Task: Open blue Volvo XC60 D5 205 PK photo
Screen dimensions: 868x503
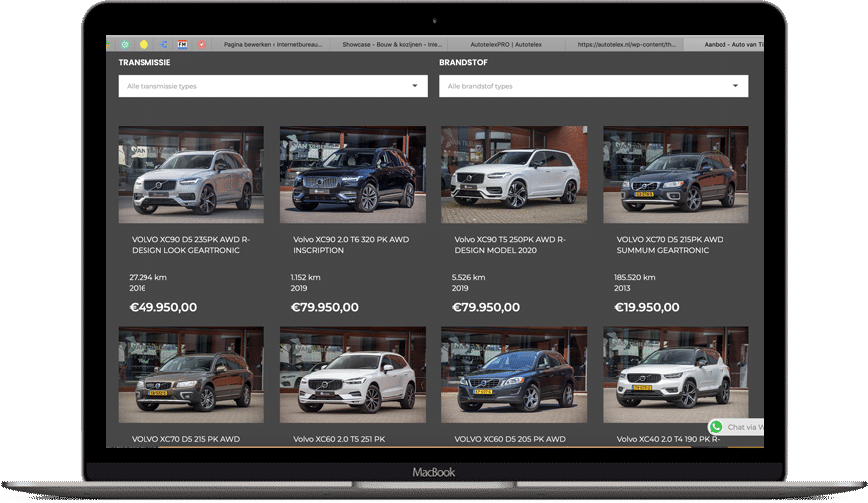Action: tap(514, 375)
